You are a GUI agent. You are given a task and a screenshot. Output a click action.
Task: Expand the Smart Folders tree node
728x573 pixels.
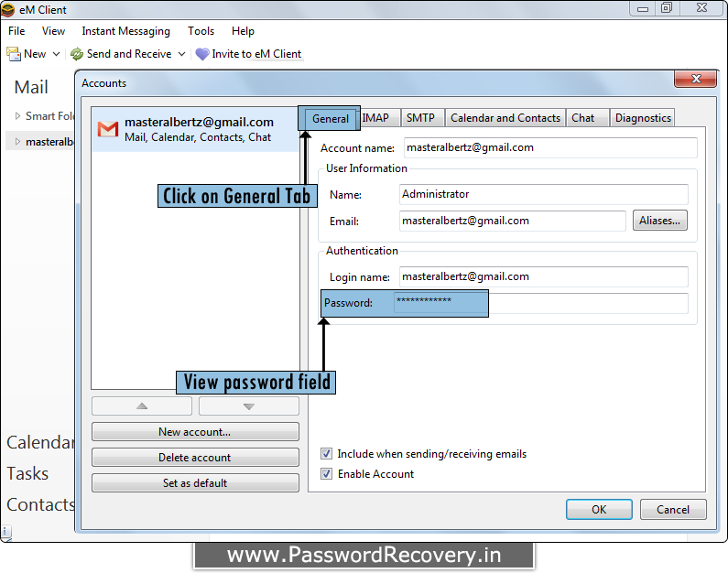click(x=17, y=116)
